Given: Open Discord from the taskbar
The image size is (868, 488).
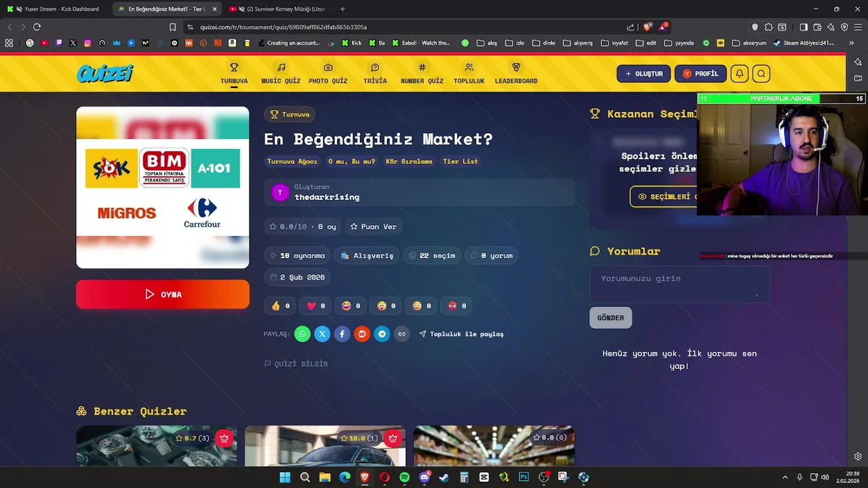Looking at the screenshot, I should pyautogui.click(x=425, y=477).
